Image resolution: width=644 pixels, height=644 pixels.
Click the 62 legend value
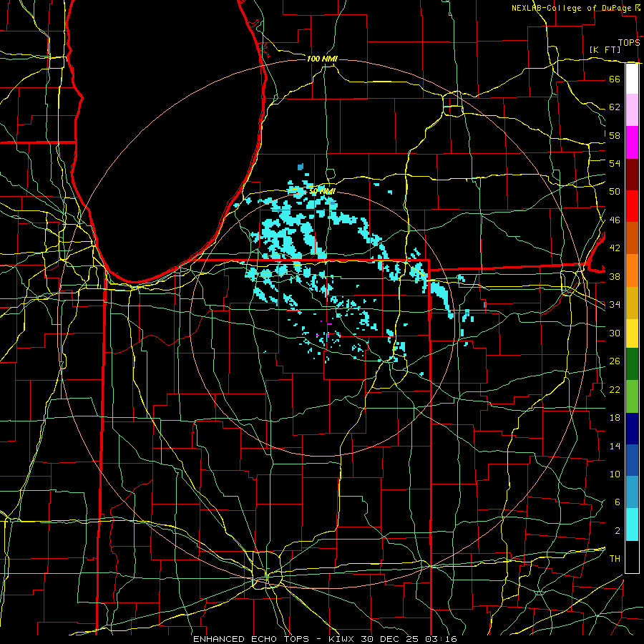click(615, 107)
